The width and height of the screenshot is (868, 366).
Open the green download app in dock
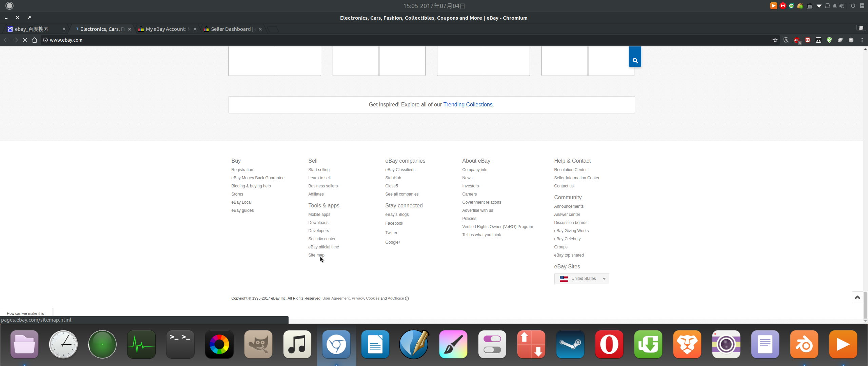click(x=648, y=344)
